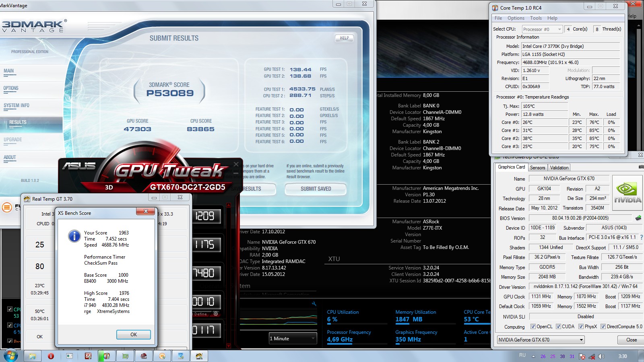The height and width of the screenshot is (362, 644).
Task: Open the volume speaker tray icon
Action: point(601,356)
